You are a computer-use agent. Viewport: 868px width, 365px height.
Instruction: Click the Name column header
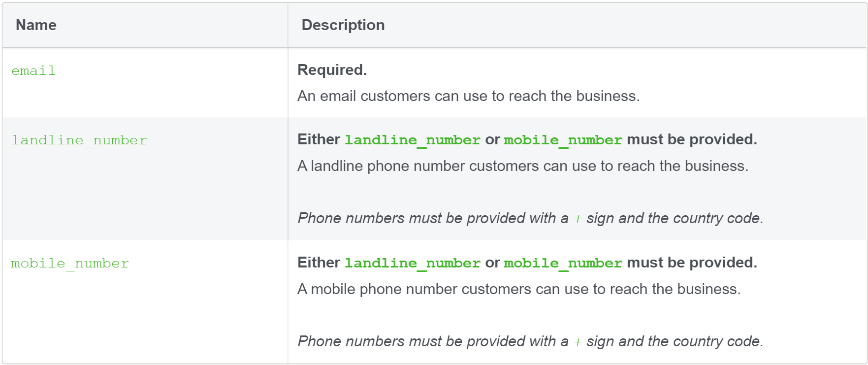pos(36,25)
